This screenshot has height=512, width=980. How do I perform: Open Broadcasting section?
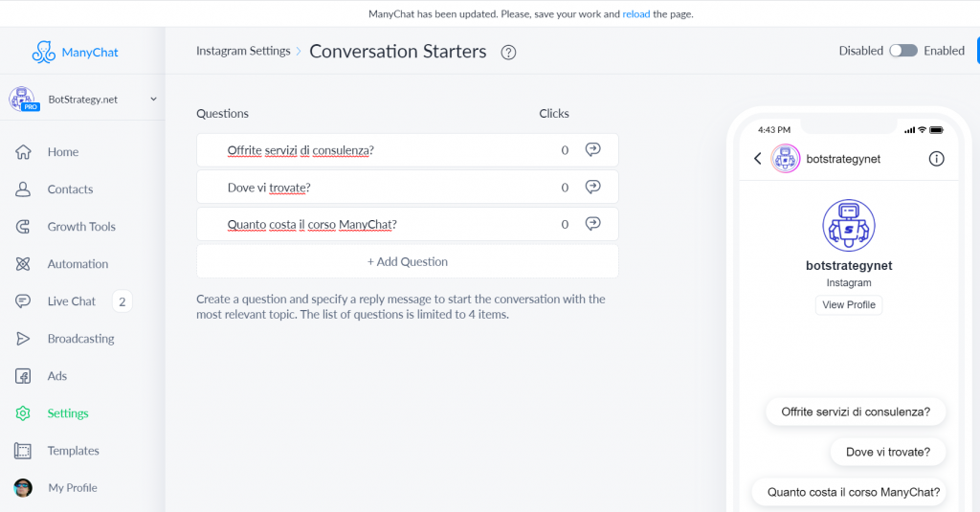click(80, 339)
